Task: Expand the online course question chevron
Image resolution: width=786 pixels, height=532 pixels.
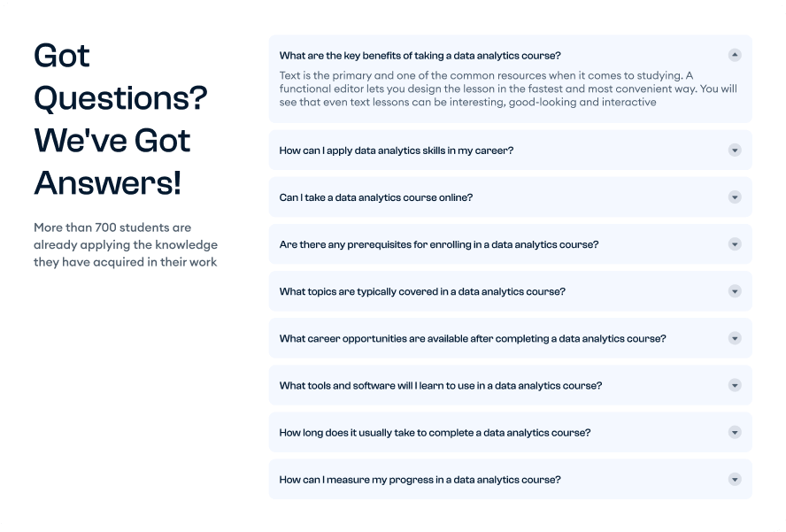Action: (735, 197)
